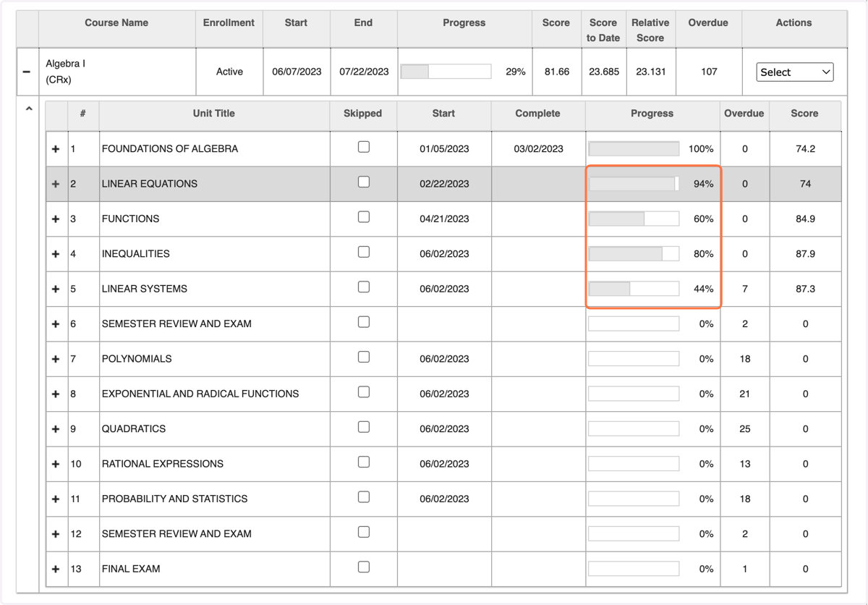Click the Inequalities score 87.9
868x605 pixels.
[x=805, y=254]
